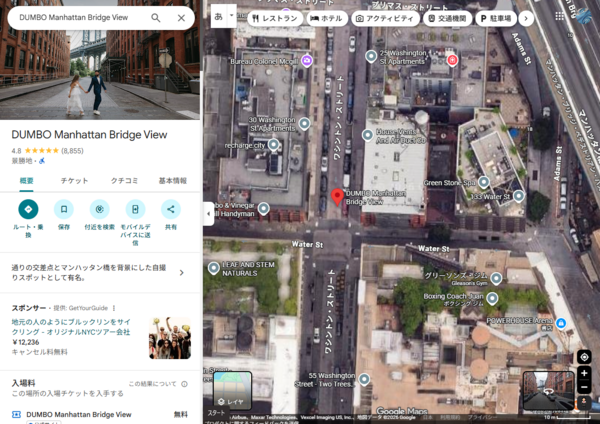Screen dimensions: 600x424
Task: Switch to the チケット tab
Action: (x=74, y=181)
